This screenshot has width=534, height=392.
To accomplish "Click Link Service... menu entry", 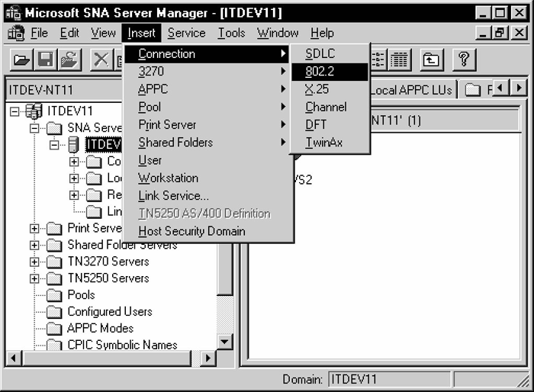I will tap(173, 195).
